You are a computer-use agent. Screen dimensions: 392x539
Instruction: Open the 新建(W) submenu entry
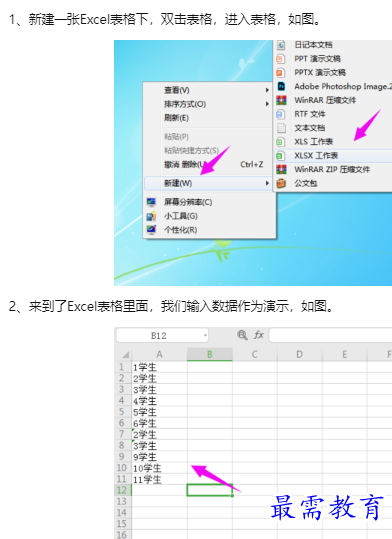pos(209,183)
